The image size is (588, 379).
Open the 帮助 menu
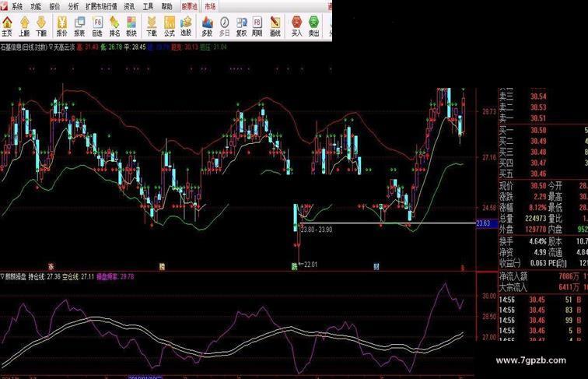tap(166, 6)
